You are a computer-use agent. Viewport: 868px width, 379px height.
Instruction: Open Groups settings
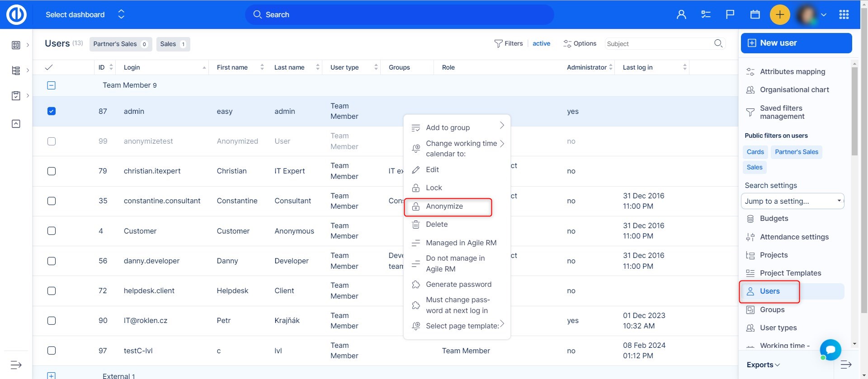coord(772,310)
